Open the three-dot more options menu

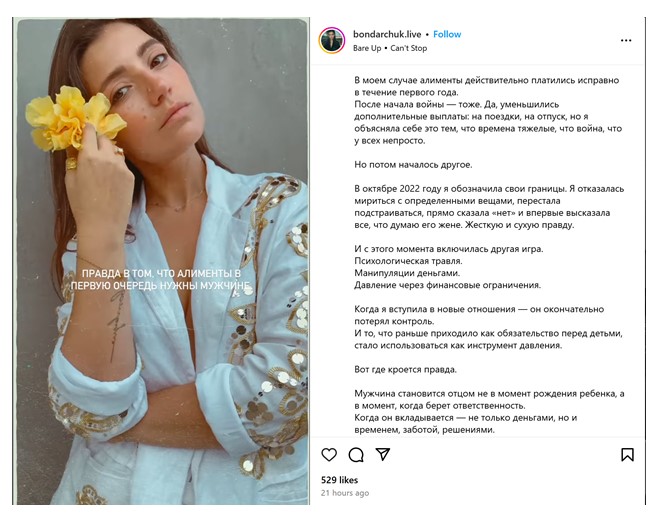(626, 41)
